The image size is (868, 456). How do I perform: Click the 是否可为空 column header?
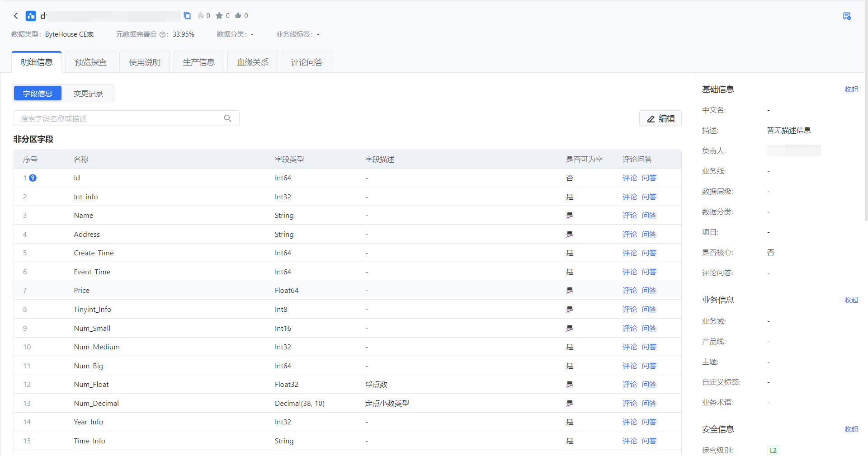585,160
